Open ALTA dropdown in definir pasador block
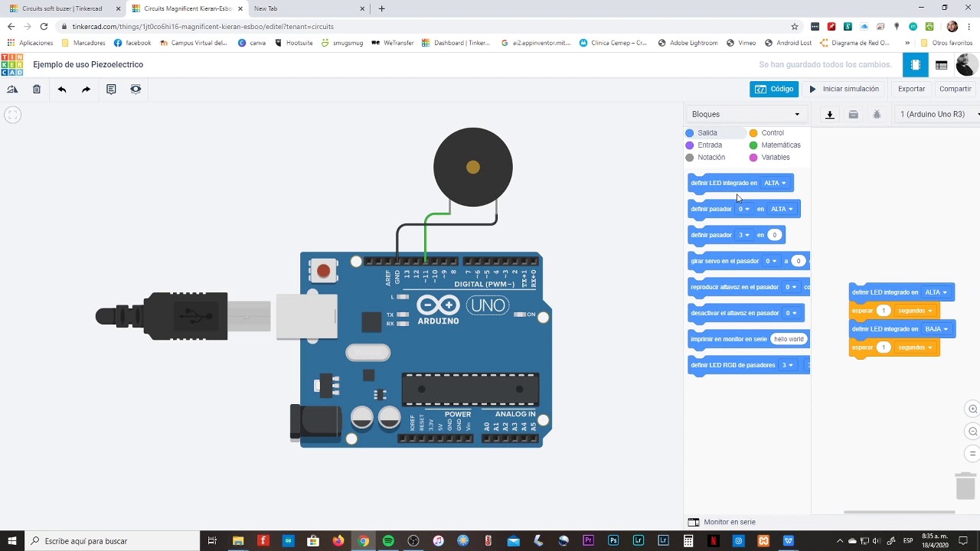The image size is (980, 551). (782, 209)
